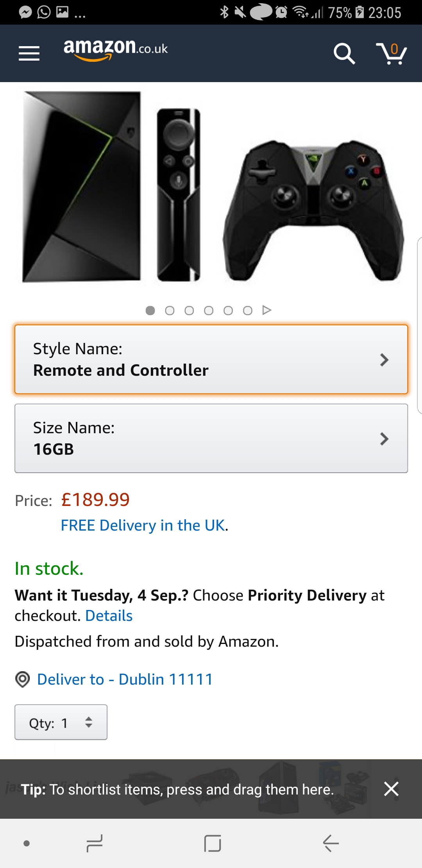
Task: Open the Qty quantity dropdown
Action: (61, 722)
